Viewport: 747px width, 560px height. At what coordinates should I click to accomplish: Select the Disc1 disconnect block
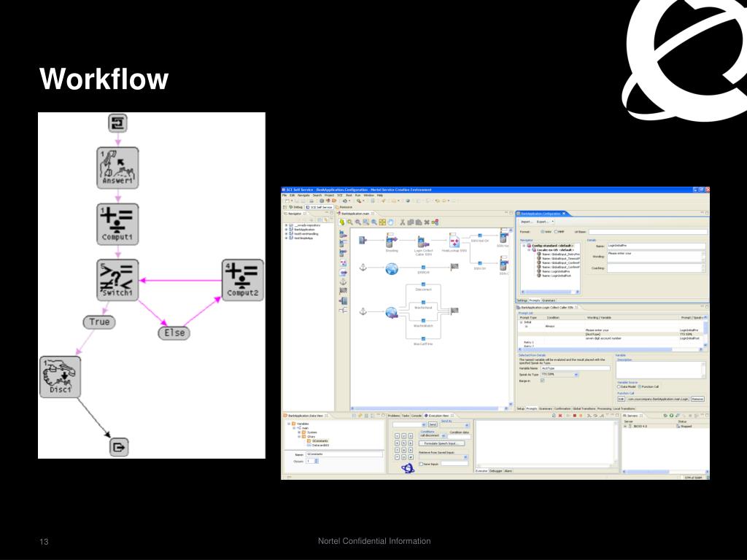coord(60,377)
